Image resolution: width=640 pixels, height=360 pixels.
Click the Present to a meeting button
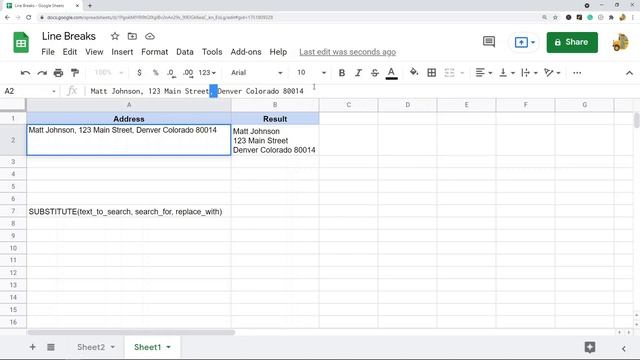pos(524,42)
